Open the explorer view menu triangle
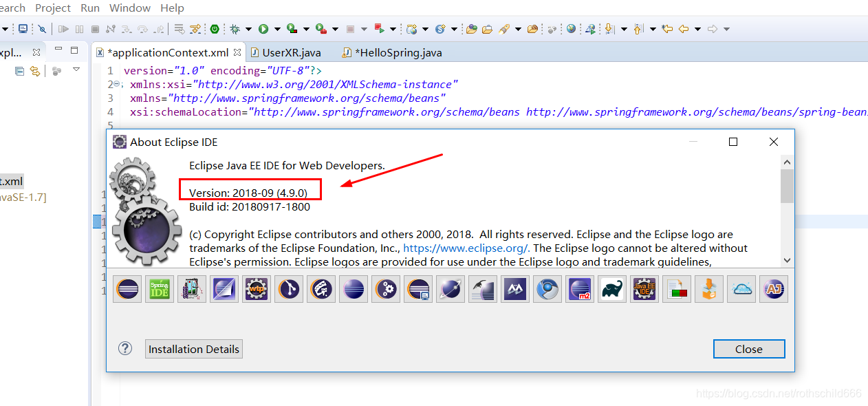The height and width of the screenshot is (406, 868). point(76,69)
